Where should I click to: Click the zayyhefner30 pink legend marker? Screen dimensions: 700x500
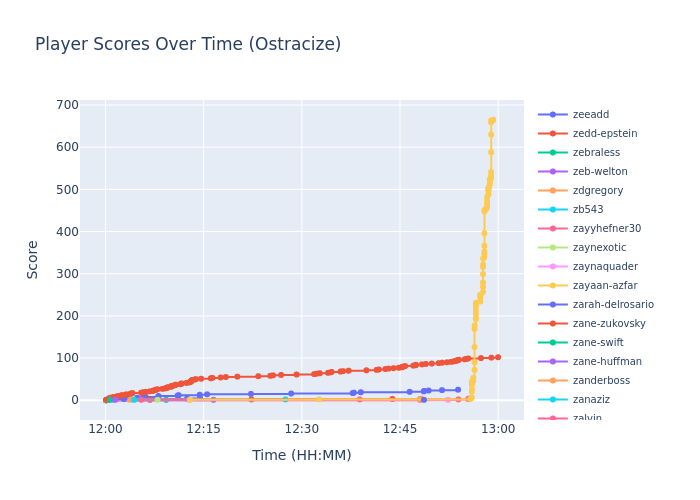[553, 229]
